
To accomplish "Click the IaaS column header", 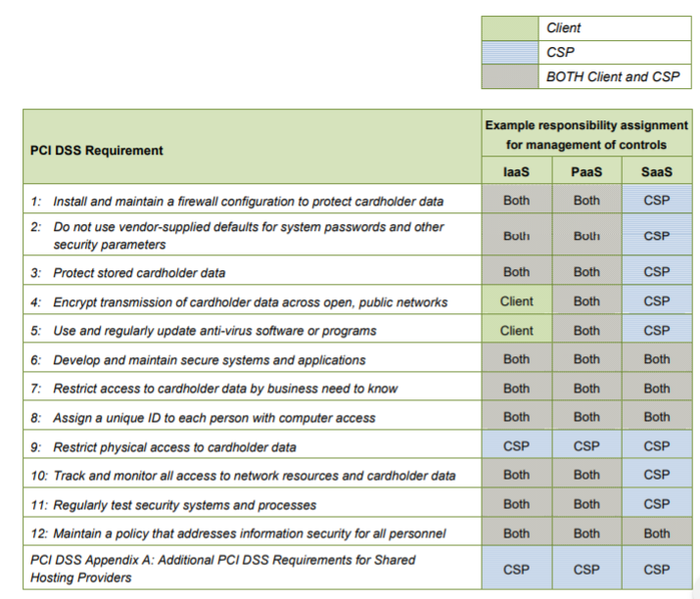I will click(517, 172).
